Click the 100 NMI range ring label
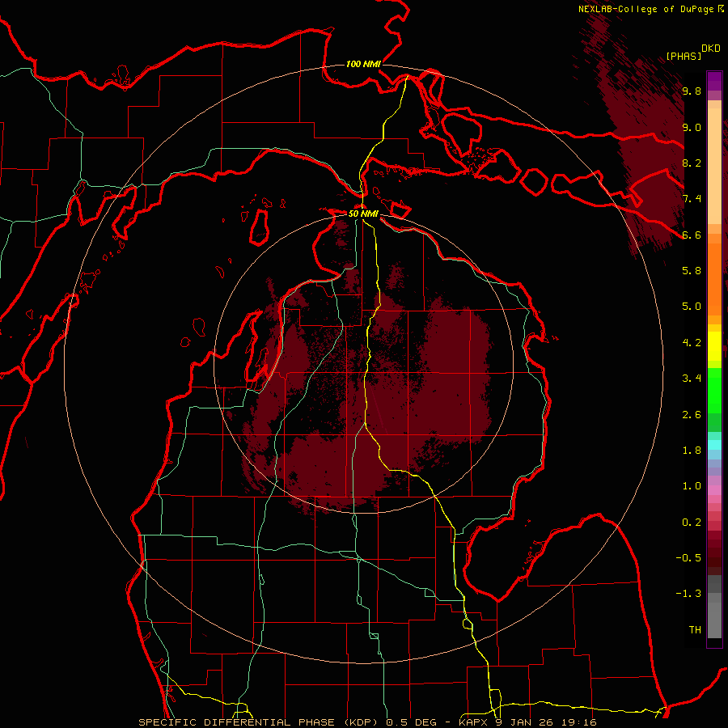 click(x=363, y=64)
